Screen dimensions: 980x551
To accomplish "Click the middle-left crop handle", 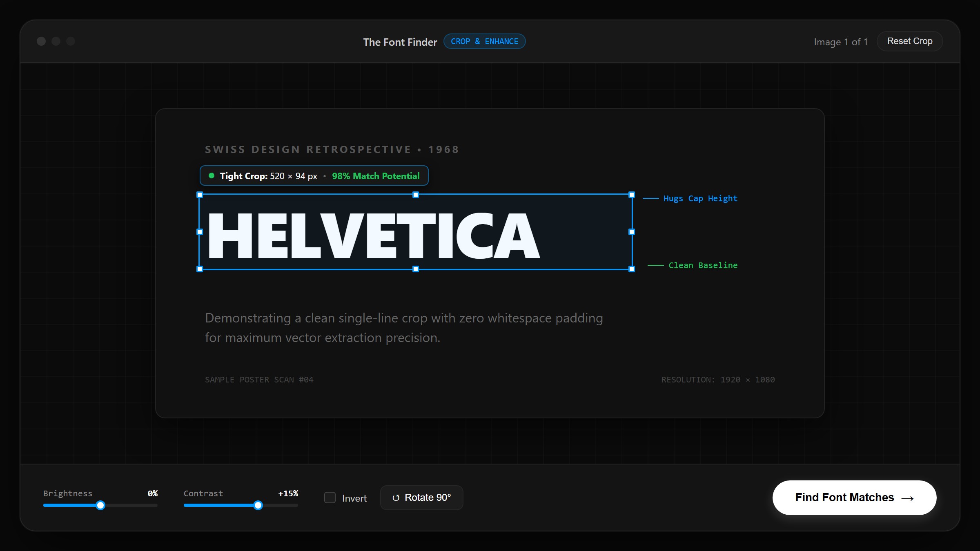I will coord(200,232).
